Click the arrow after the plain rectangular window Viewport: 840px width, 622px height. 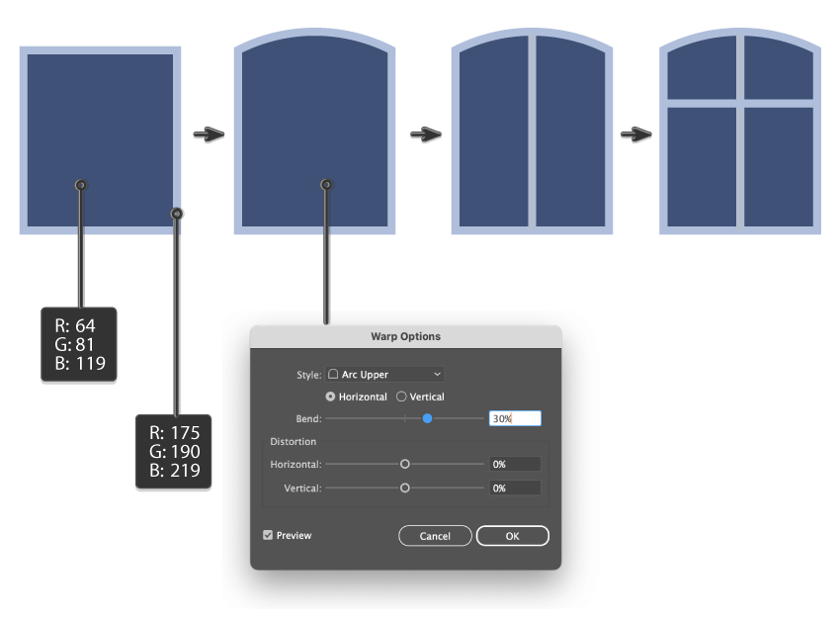(x=209, y=134)
